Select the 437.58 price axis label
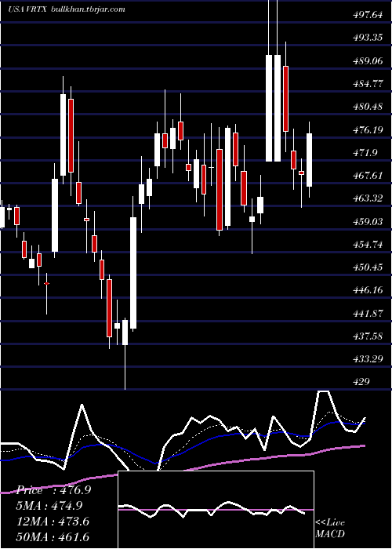Image resolution: width=392 pixels, height=549 pixels. pyautogui.click(x=367, y=336)
